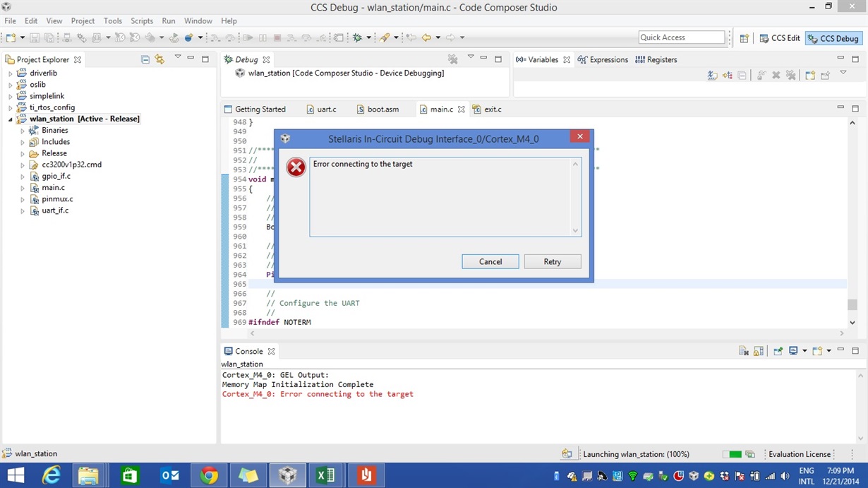The height and width of the screenshot is (488, 868).
Task: Open the Project menu
Action: point(83,20)
